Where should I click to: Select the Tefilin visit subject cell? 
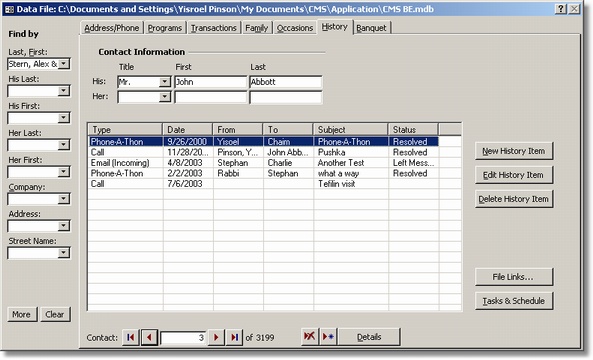click(x=351, y=184)
